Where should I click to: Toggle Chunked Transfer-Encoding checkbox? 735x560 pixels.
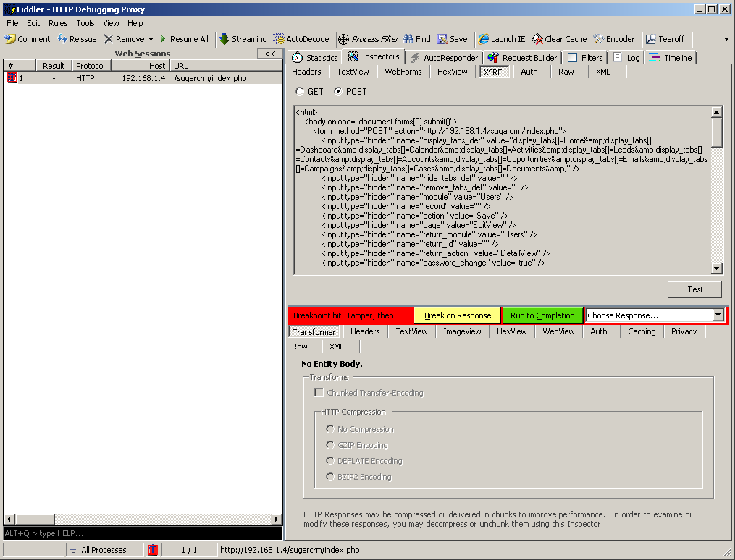point(319,392)
